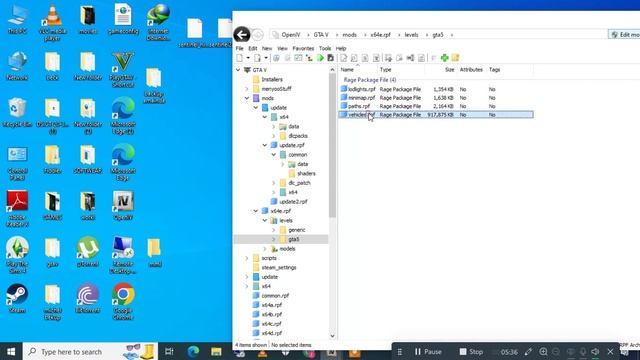Open the Favorites menu
Image resolution: width=640 pixels, height=360 pixels.
(x=303, y=48)
